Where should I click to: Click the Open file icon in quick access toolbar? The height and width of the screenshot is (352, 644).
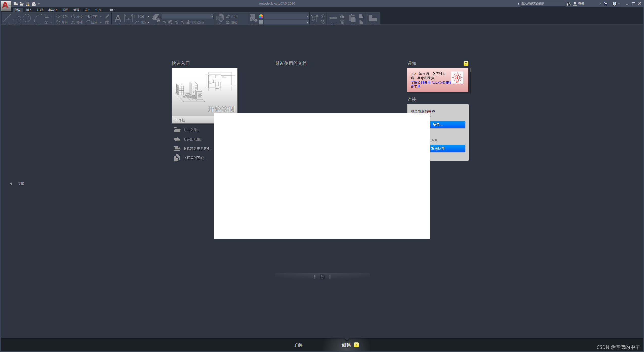point(21,4)
